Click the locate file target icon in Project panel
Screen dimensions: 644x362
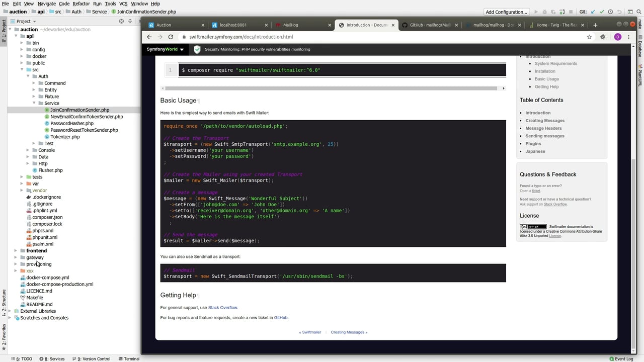[x=121, y=21]
